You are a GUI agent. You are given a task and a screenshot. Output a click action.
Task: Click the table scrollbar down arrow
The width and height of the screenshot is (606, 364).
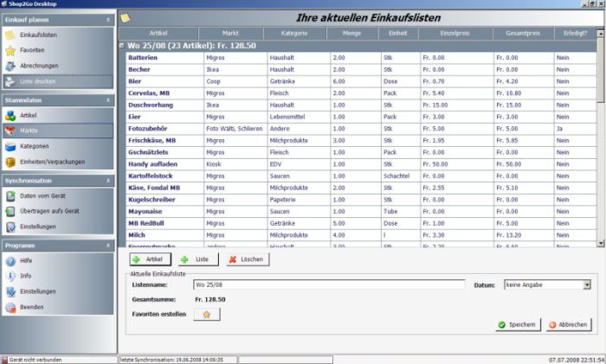point(600,243)
